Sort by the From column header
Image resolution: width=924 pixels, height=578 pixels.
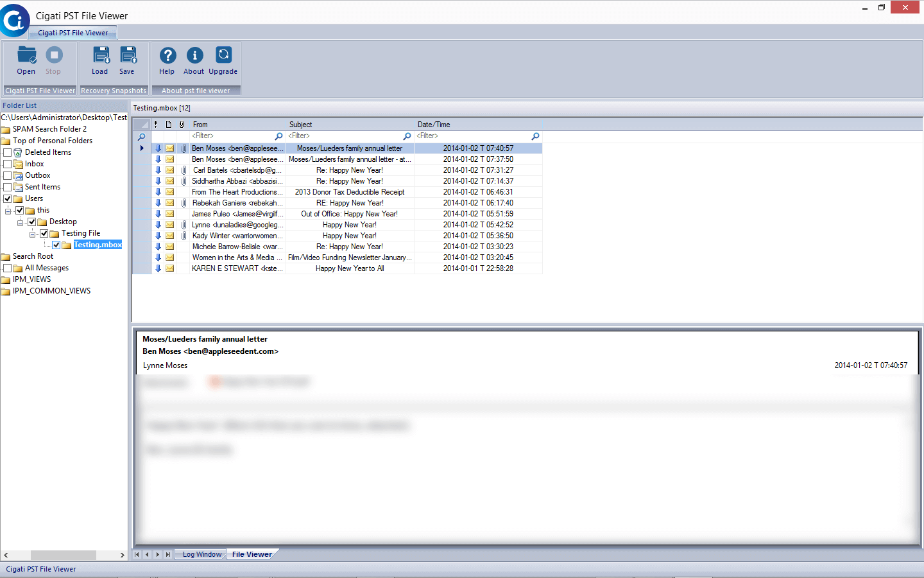238,125
